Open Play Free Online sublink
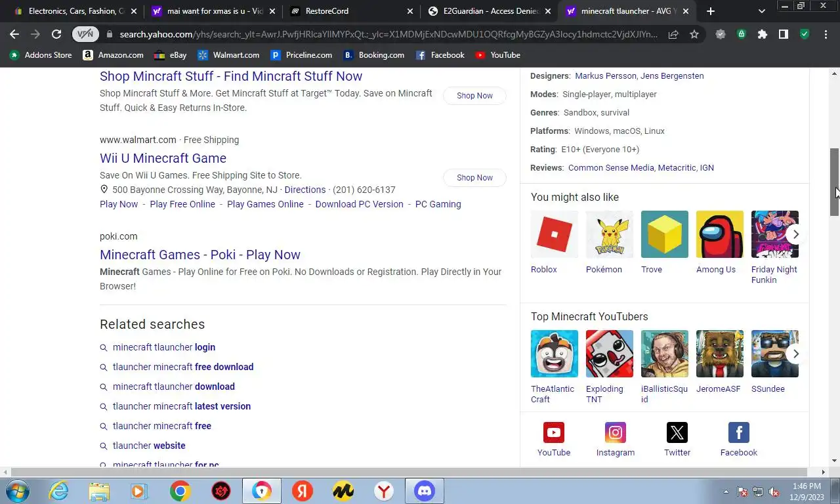Screen dimensions: 840x504 click(x=182, y=204)
